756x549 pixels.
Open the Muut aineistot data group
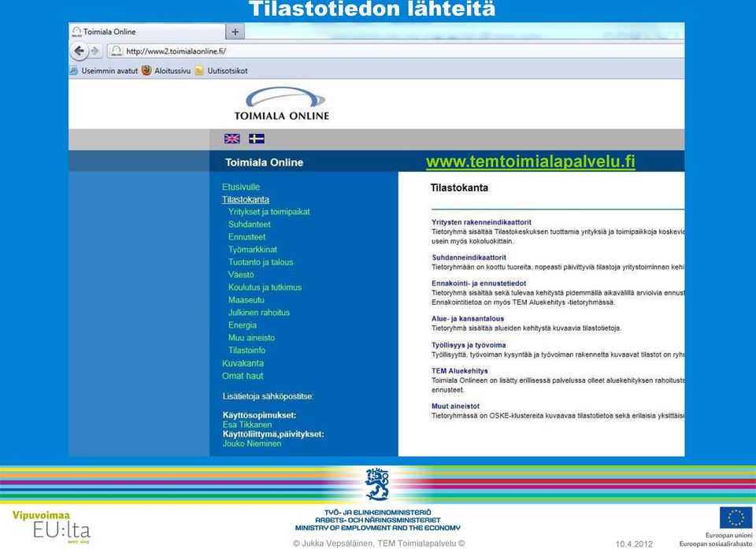pos(455,406)
